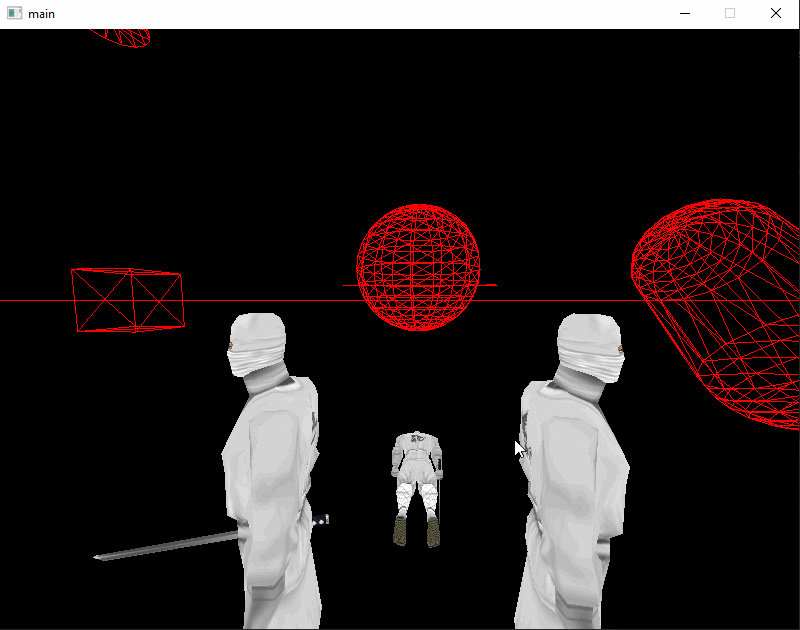Click the sword blade of left ninja
Screen dimensions: 800x630
[x=166, y=547]
